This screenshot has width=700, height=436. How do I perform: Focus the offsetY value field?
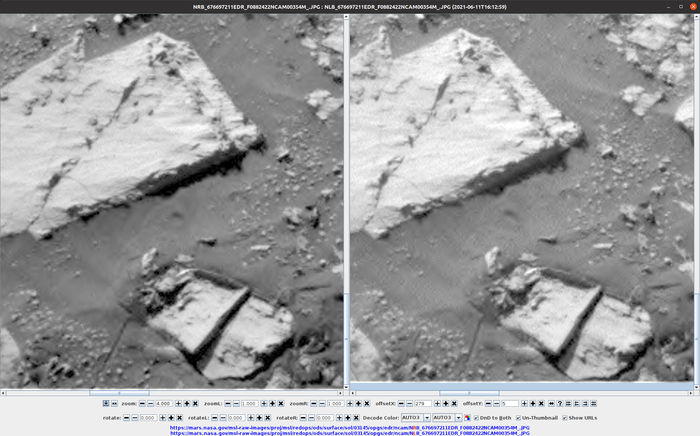pyautogui.click(x=510, y=403)
